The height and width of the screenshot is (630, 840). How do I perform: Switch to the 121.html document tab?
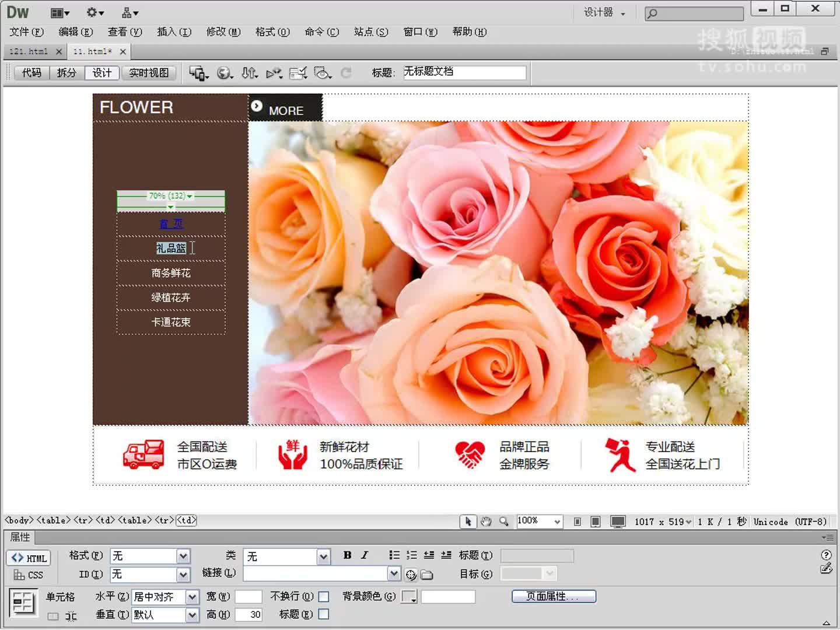click(x=29, y=51)
